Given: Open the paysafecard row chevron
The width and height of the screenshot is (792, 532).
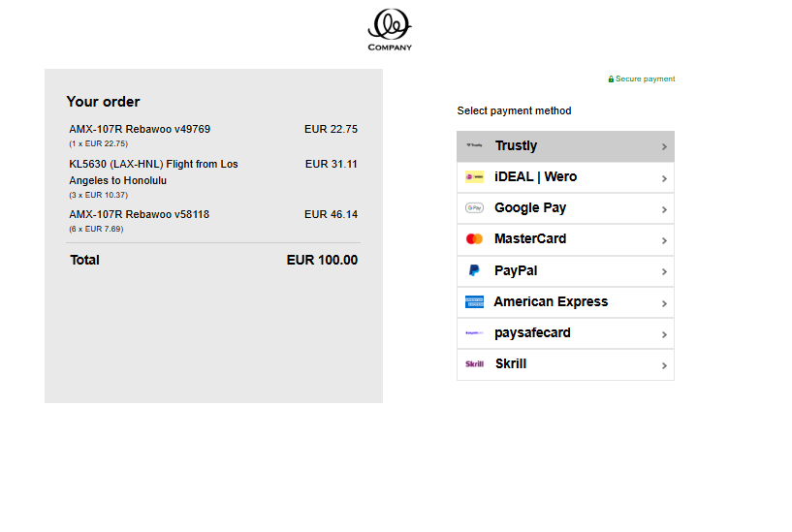Looking at the screenshot, I should (664, 334).
